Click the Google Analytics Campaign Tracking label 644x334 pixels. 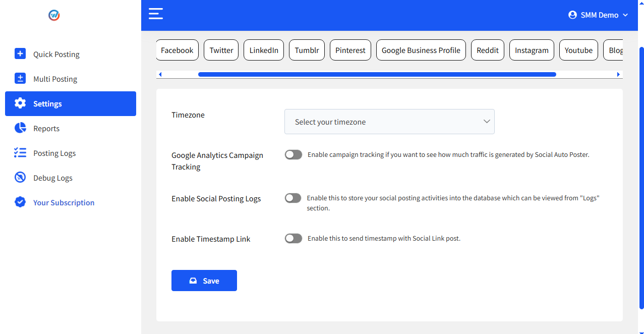coord(217,161)
